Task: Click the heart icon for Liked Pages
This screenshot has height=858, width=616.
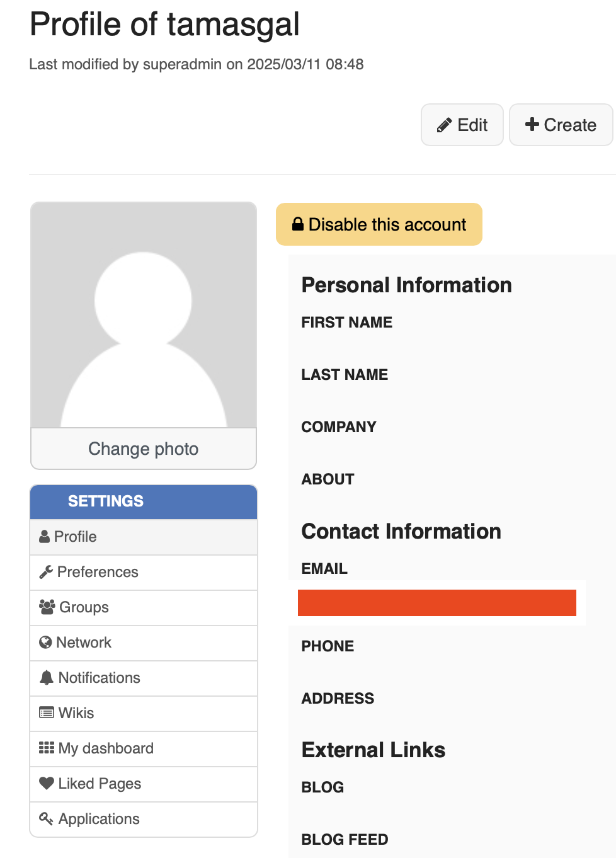Action: 47,783
